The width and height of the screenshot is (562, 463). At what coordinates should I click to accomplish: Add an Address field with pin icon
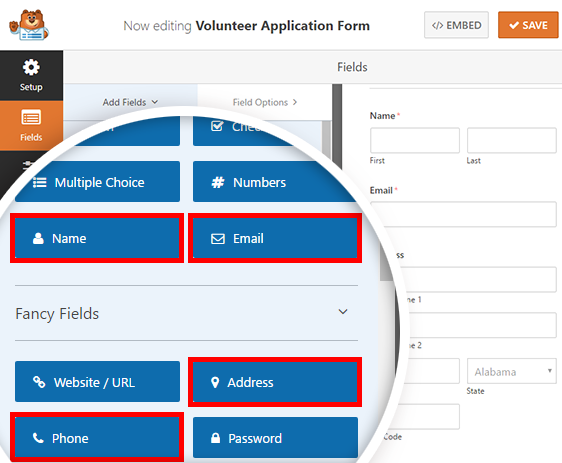(x=275, y=382)
